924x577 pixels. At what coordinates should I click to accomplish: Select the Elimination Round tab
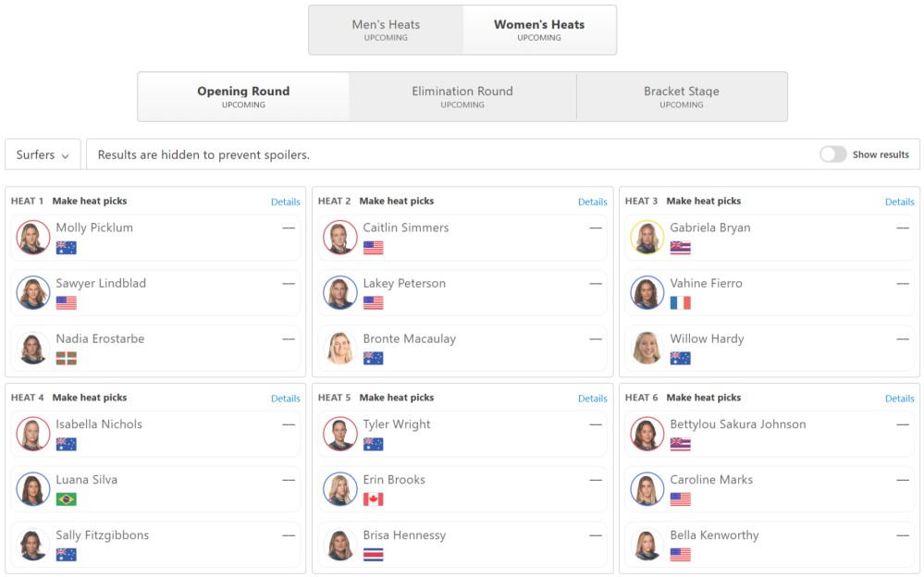tap(462, 97)
